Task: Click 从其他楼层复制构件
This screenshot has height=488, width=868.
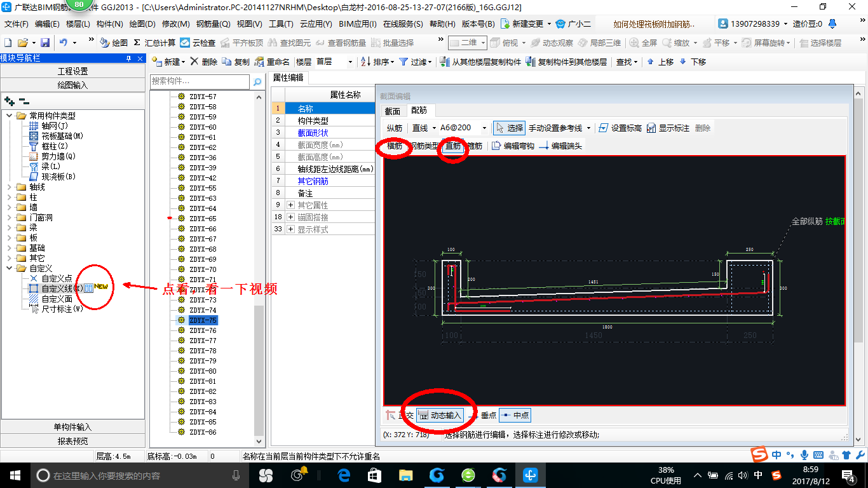Action: (x=481, y=62)
